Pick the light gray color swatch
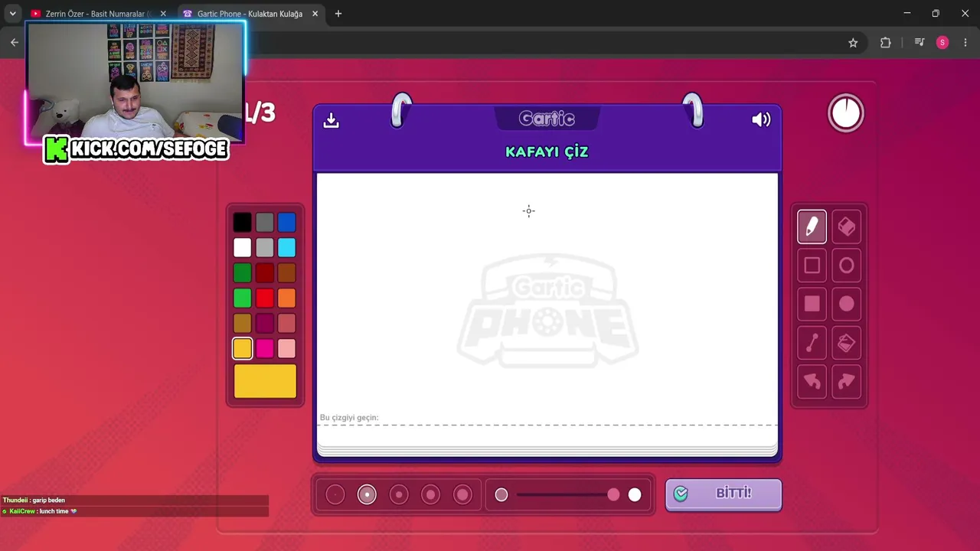The width and height of the screenshot is (980, 551). click(x=264, y=248)
